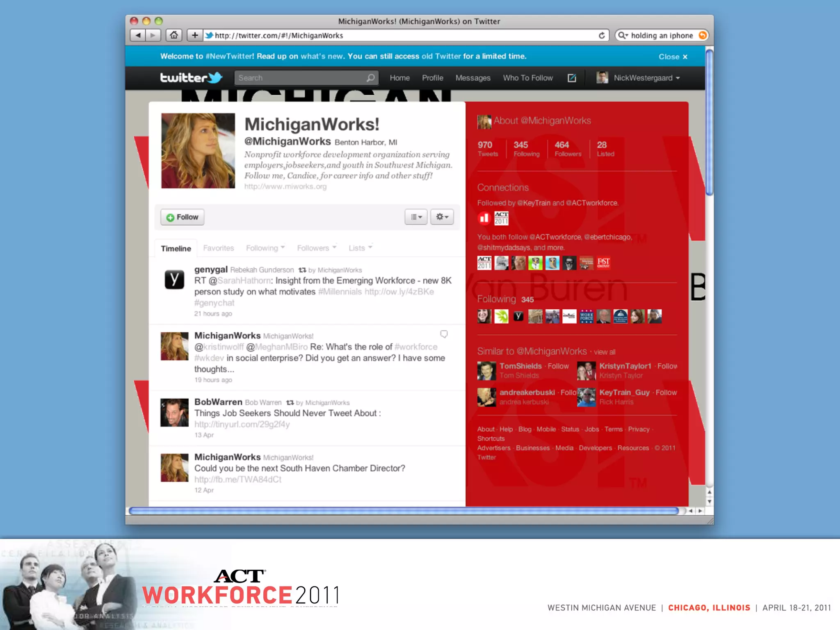Expand the Following tab dropdown
Screen dimensions: 840x630
pos(265,248)
